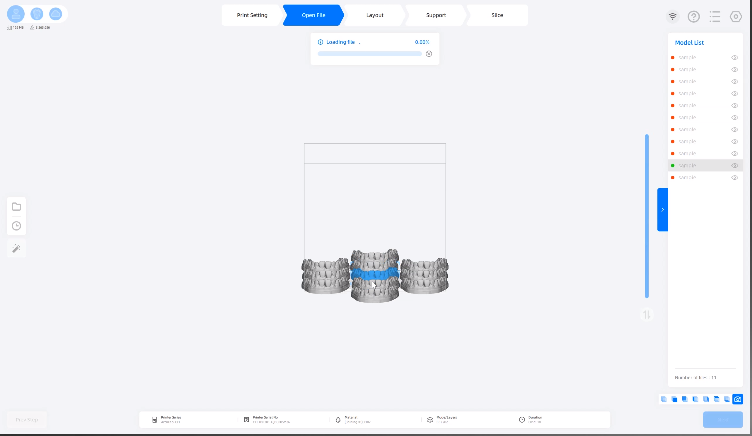Click the vertical blue layer slider
Image resolution: width=752 pixels, height=436 pixels.
646,215
